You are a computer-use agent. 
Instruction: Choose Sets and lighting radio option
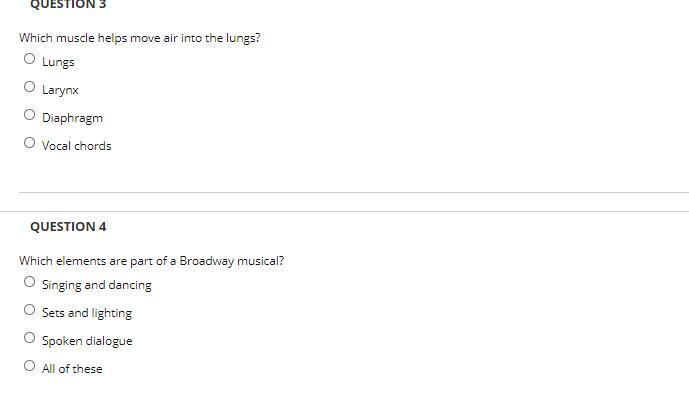point(29,309)
